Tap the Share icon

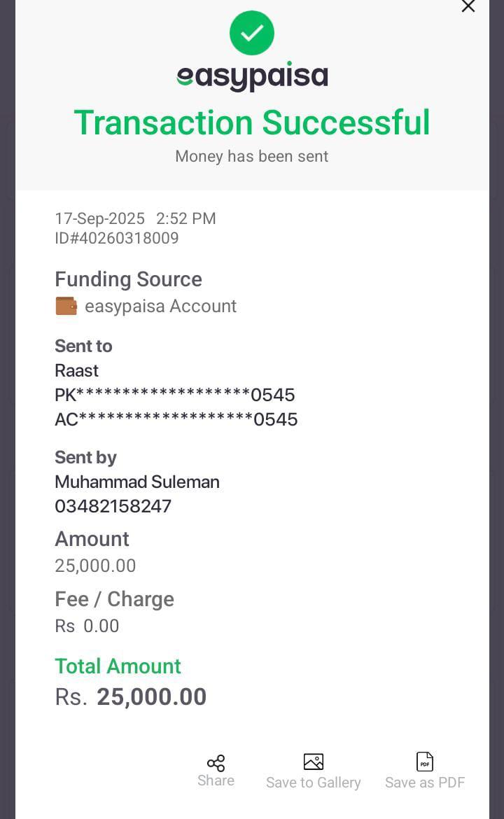pos(216,763)
